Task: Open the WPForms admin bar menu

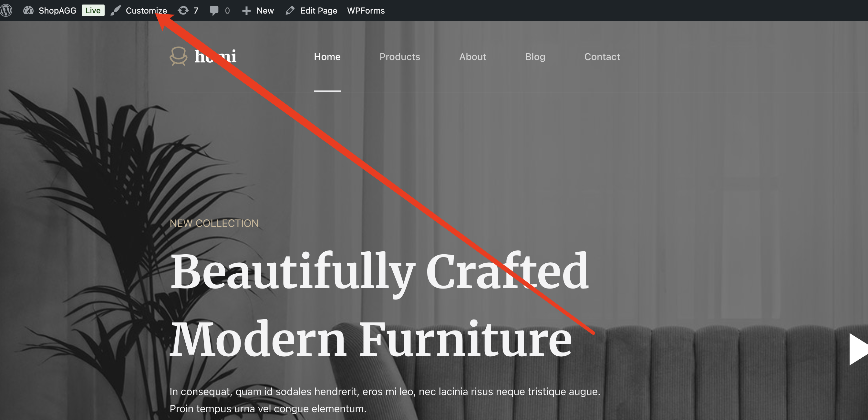Action: 366,10
